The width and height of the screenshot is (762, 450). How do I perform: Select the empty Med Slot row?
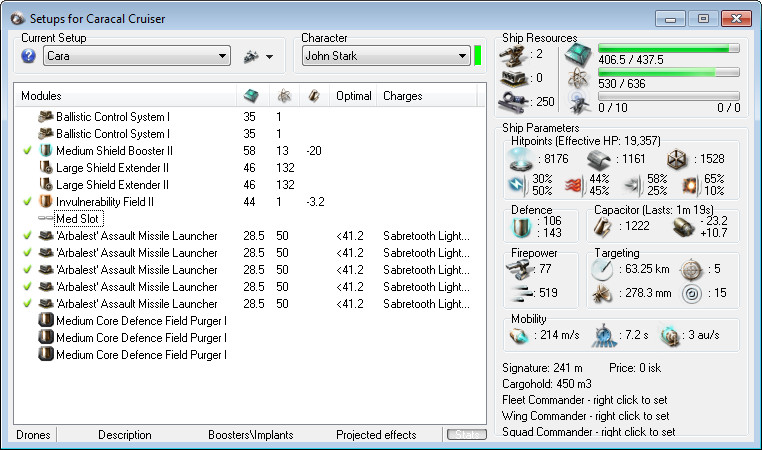[78, 219]
